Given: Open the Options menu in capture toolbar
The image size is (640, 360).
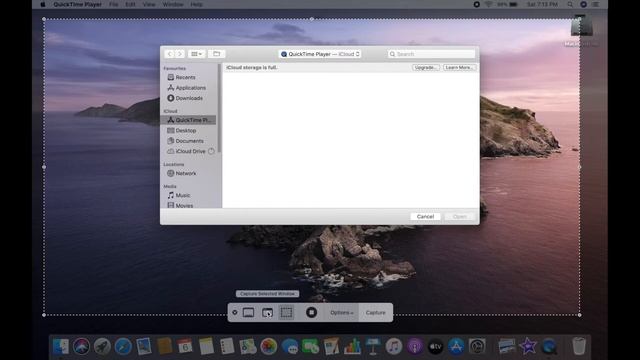Looking at the screenshot, I should pos(342,313).
